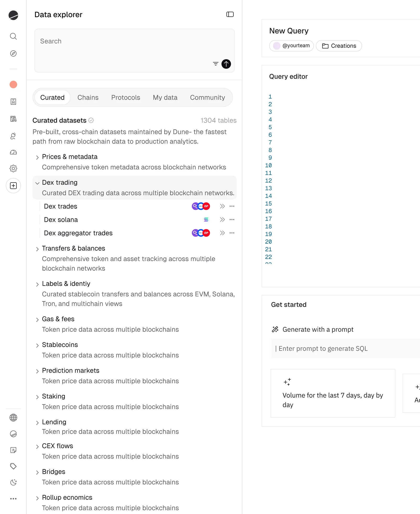Screen dimensions: 420x514
Task: Open the Community tab
Action: 208,97
